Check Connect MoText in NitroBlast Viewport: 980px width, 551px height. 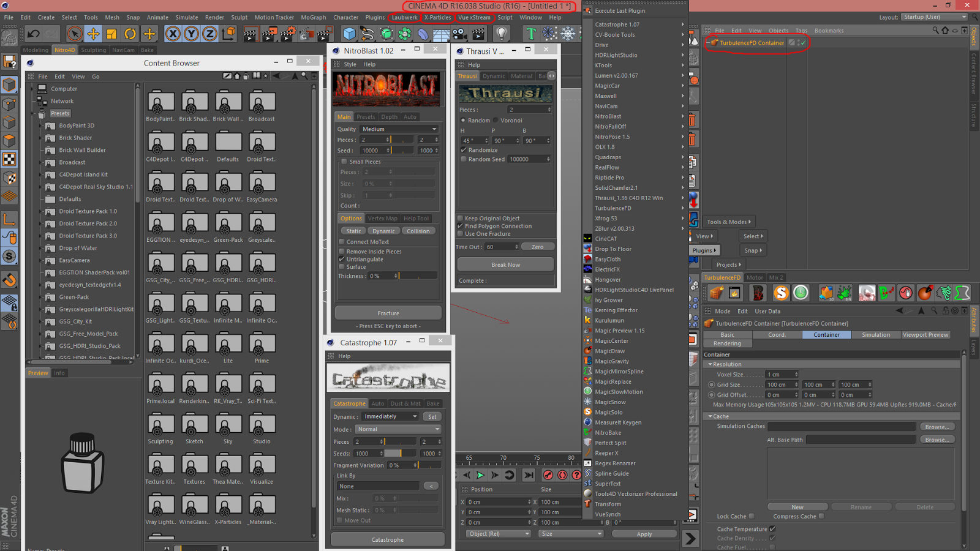point(342,242)
